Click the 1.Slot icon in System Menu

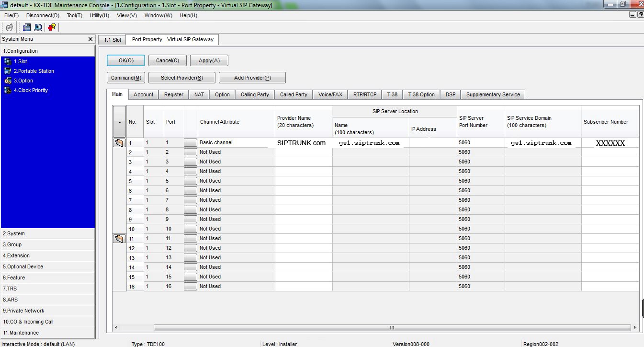(x=8, y=61)
